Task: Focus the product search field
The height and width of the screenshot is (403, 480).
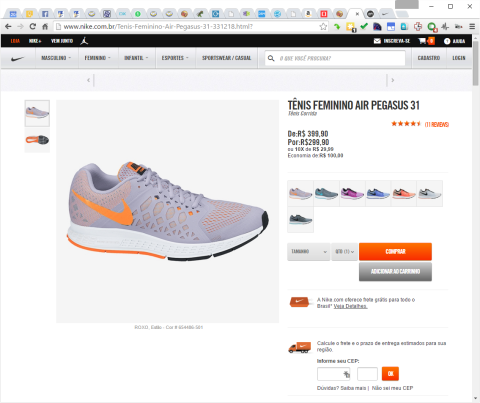Action: 335,58
